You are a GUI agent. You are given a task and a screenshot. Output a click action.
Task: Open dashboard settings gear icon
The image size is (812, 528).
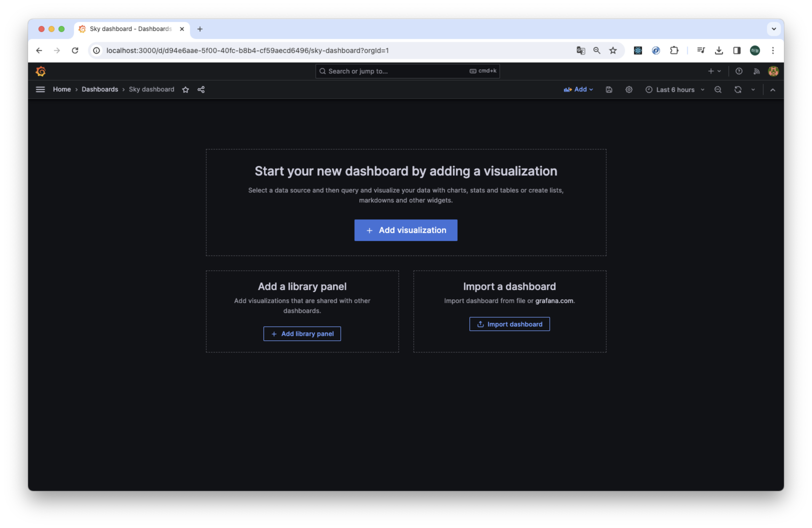point(629,90)
